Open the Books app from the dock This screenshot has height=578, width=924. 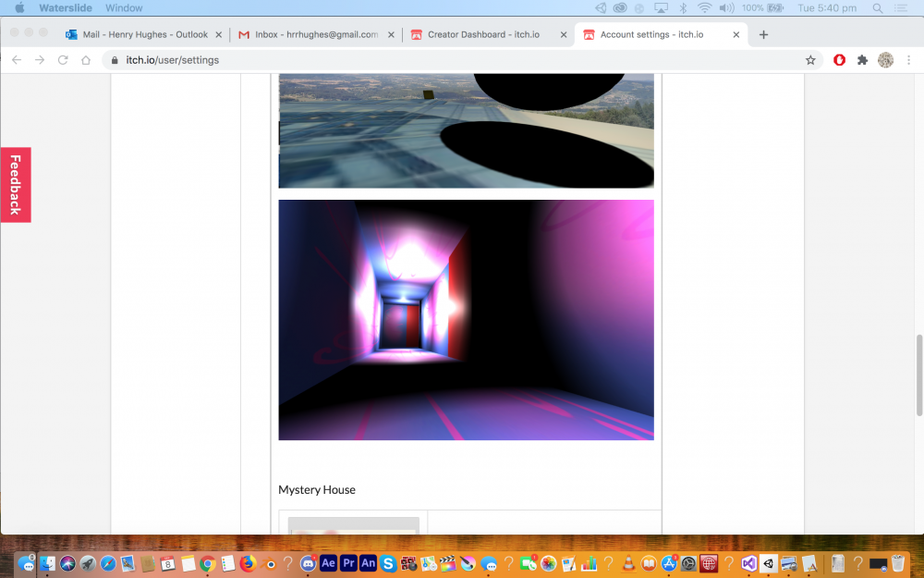point(649,563)
